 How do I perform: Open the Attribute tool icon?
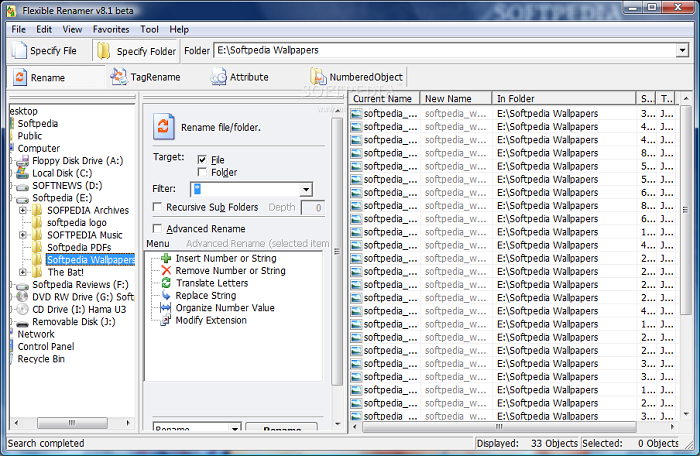click(x=219, y=77)
